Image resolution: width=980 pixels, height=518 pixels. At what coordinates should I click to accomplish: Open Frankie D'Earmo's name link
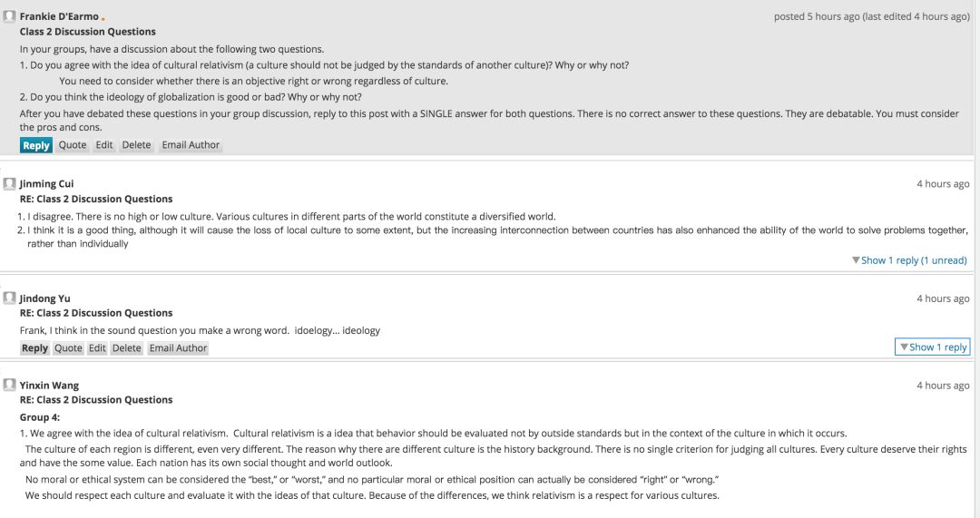click(x=59, y=17)
